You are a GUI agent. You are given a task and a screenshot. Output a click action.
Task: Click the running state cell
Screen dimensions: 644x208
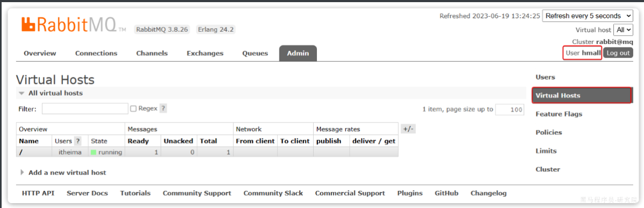(107, 152)
